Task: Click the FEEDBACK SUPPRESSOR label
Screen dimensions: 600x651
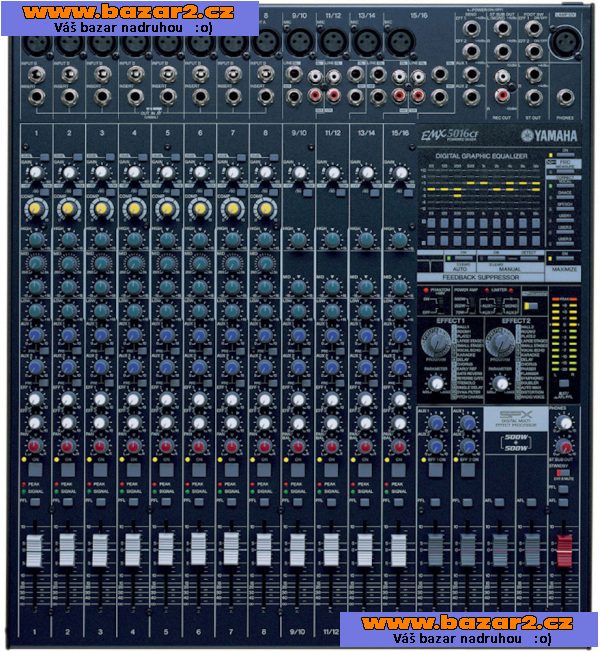Action: click(x=480, y=277)
